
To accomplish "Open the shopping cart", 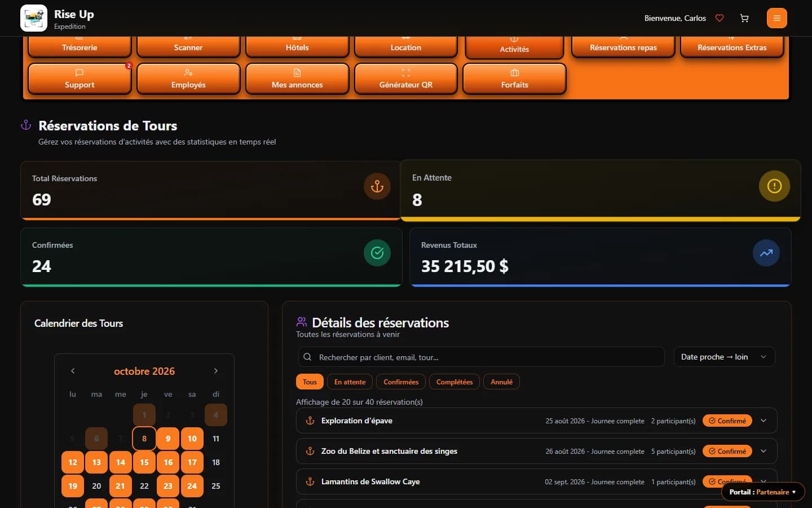I will pyautogui.click(x=744, y=18).
